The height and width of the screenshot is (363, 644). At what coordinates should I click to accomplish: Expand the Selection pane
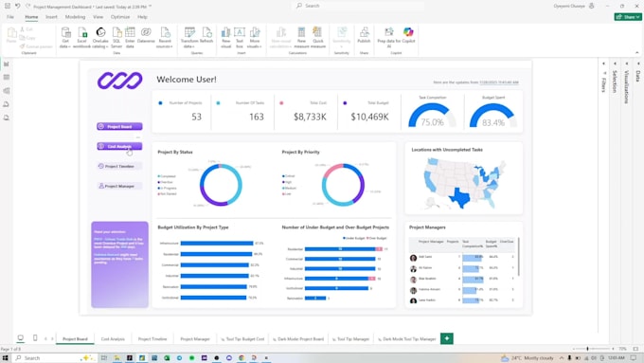pos(615,64)
